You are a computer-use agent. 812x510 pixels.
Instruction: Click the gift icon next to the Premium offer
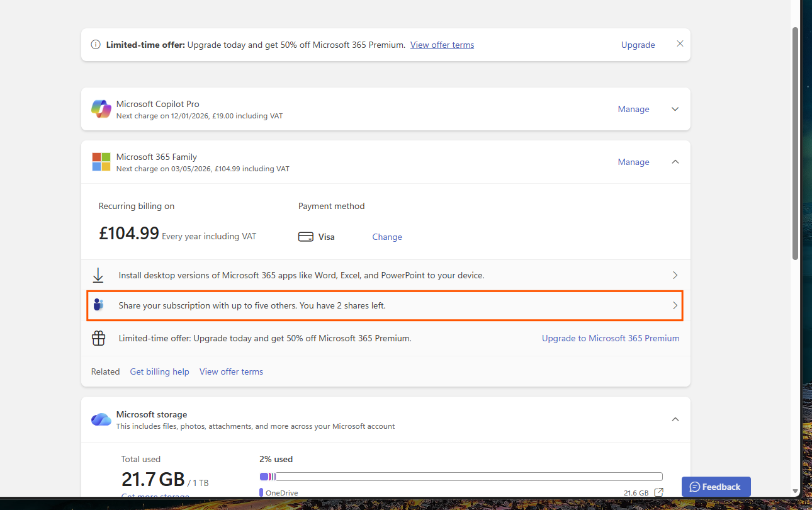pos(98,337)
